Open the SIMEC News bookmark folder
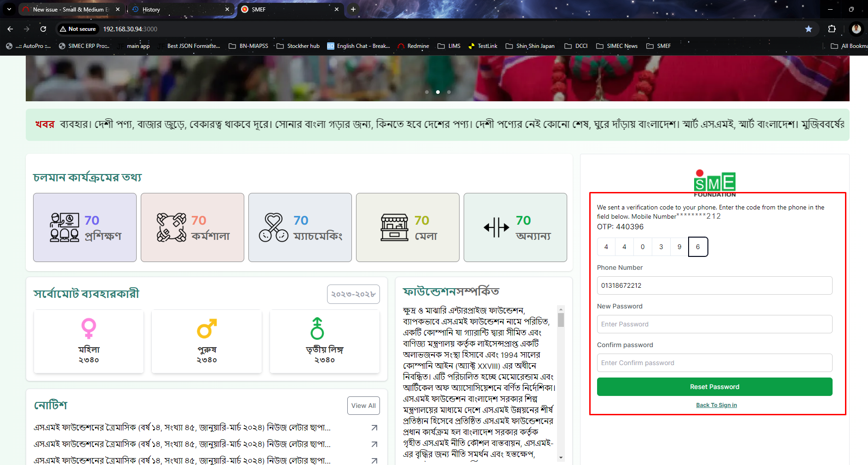 (617, 46)
